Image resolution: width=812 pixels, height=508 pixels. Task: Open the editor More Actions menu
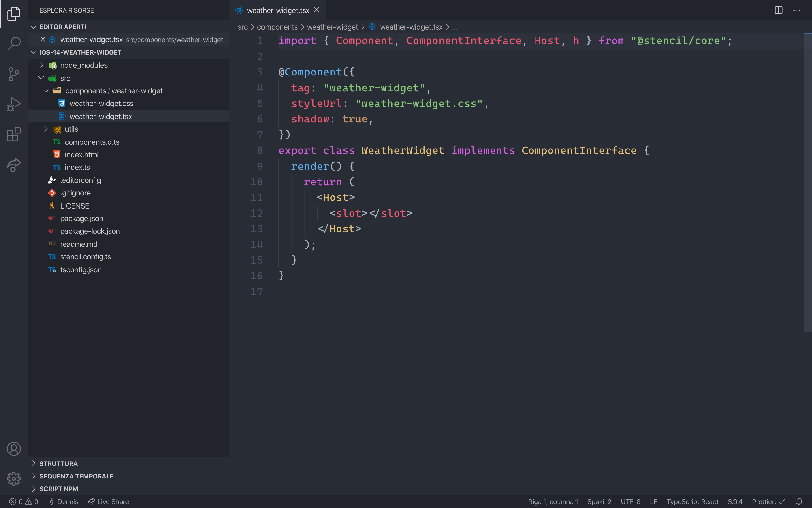(x=797, y=10)
